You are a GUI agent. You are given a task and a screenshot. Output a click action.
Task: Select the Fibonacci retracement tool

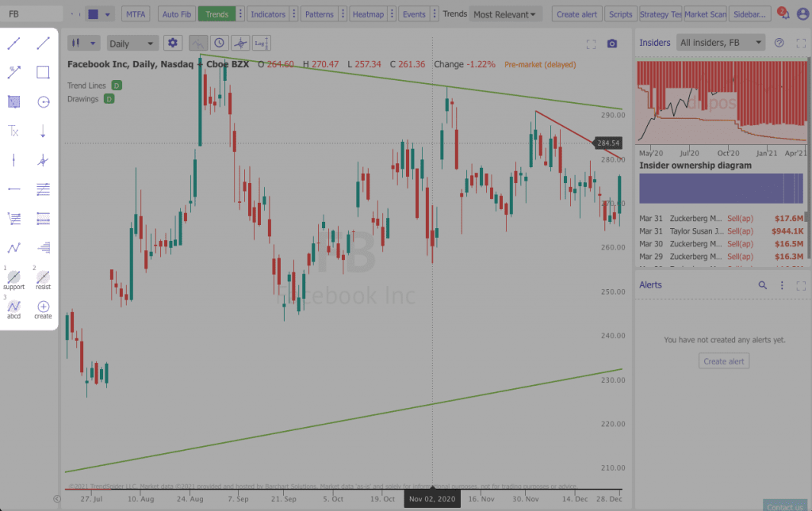[14, 219]
